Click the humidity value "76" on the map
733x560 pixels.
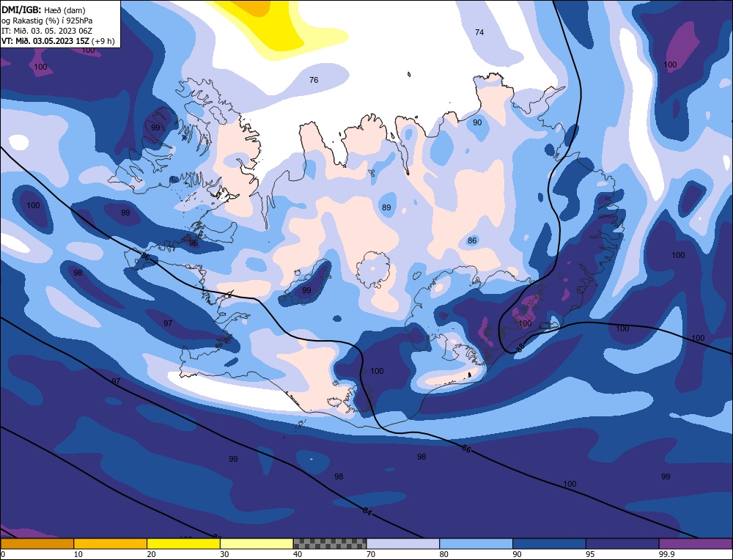[x=314, y=80]
